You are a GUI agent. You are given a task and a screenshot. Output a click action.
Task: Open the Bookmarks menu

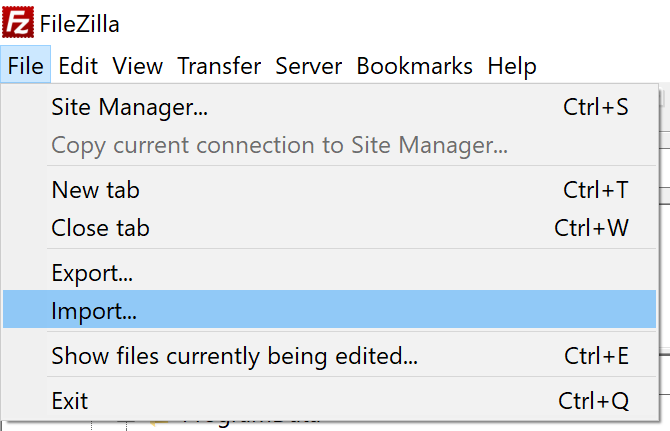coord(414,66)
